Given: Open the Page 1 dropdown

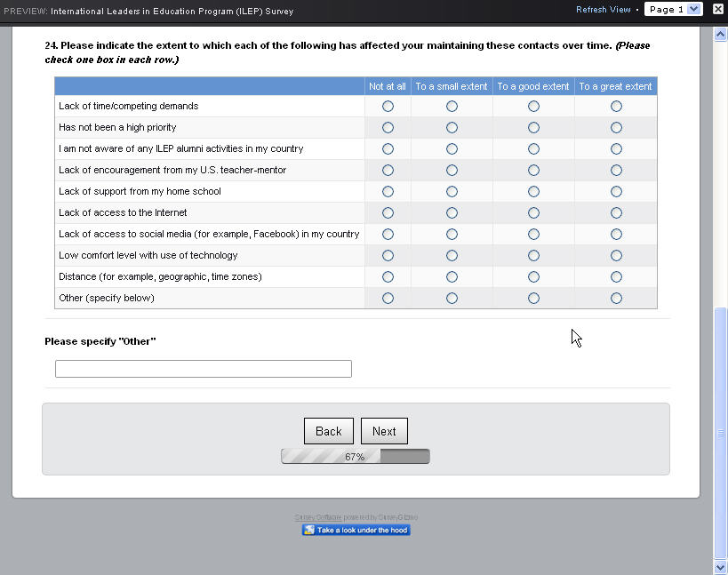Looking at the screenshot, I should coord(674,10).
